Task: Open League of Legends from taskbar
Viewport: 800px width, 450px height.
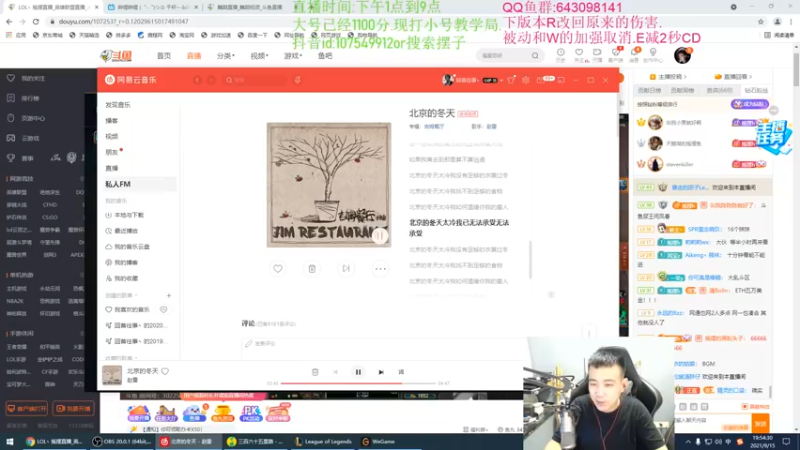Action: pyautogui.click(x=323, y=442)
